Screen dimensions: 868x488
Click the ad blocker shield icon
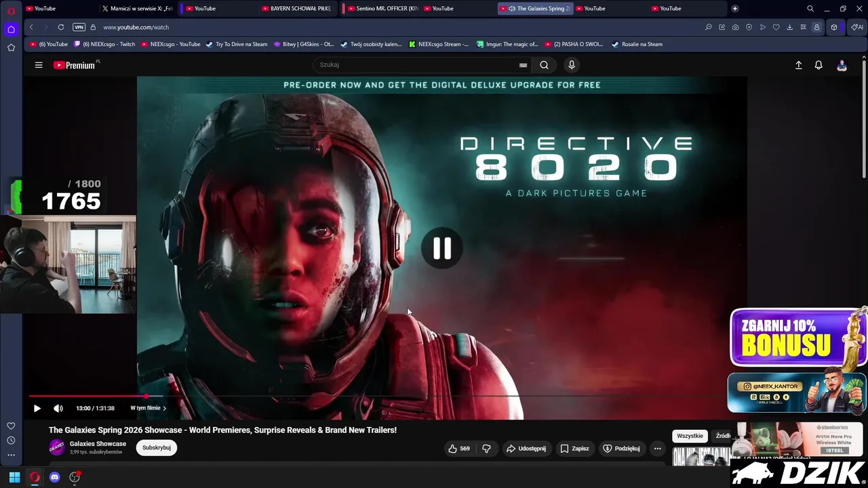coord(749,27)
